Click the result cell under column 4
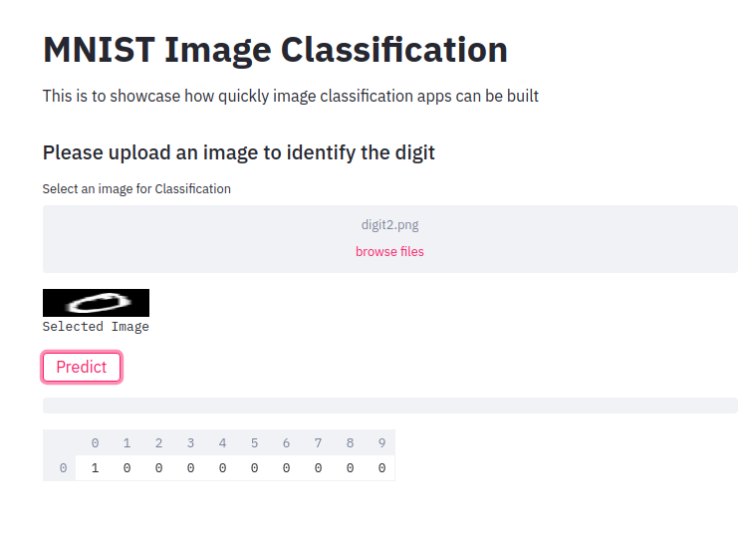 click(x=222, y=468)
